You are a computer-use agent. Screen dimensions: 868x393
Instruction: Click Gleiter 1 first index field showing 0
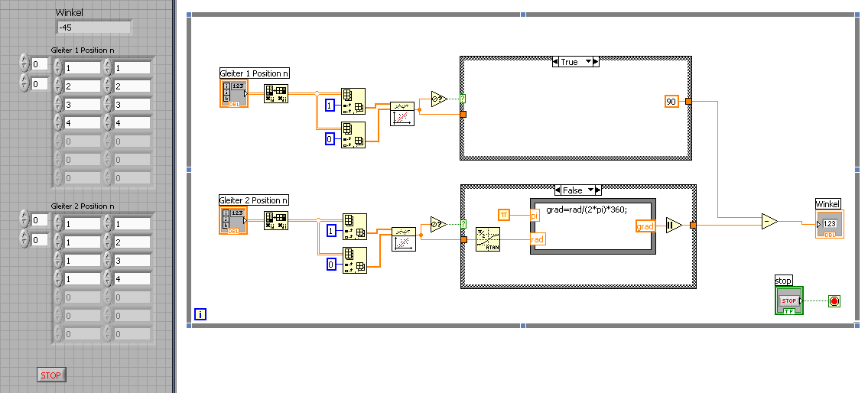click(39, 64)
